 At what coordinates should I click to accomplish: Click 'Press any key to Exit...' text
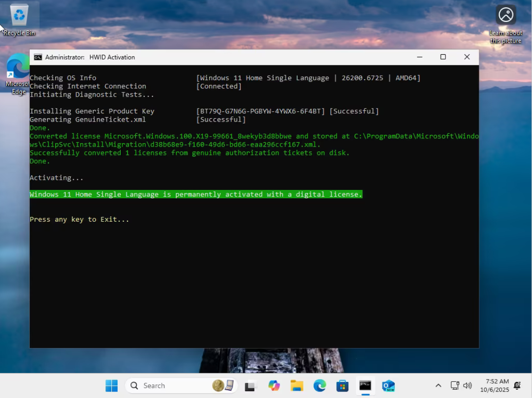coord(80,220)
